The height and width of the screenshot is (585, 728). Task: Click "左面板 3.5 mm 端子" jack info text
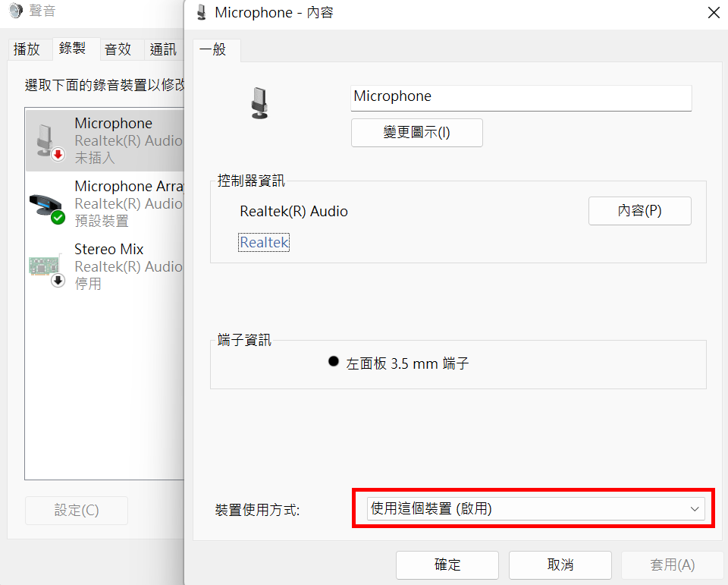point(407,363)
